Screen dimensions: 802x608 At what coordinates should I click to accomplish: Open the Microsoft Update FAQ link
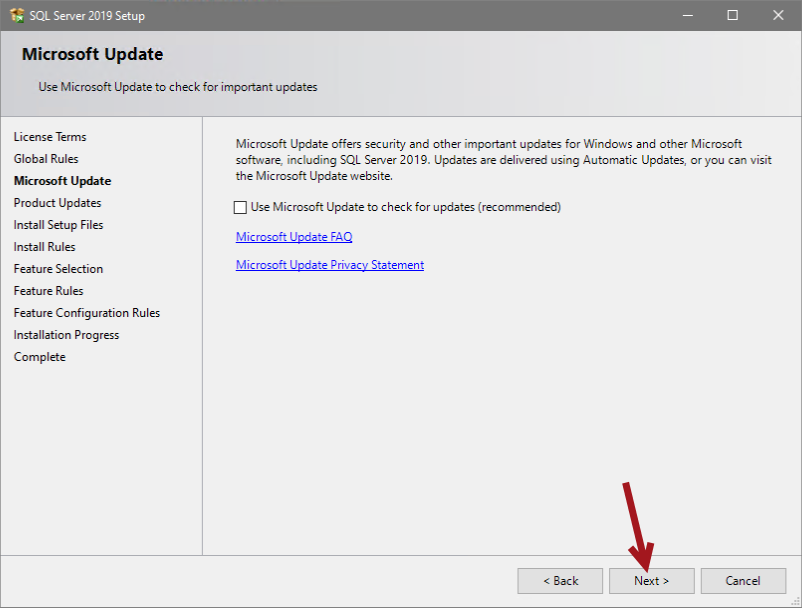coord(294,237)
